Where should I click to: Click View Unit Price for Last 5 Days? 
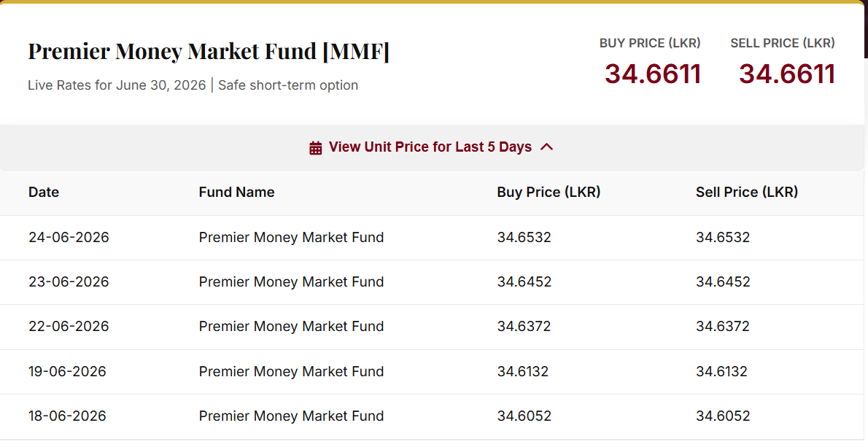tap(430, 147)
